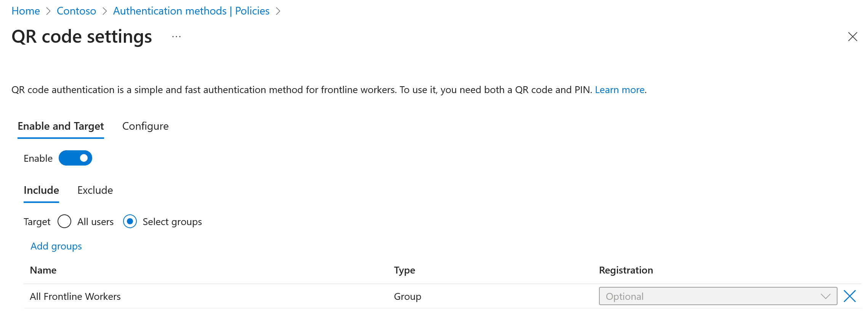868x325 pixels.
Task: Click the Registration dropdown chevron arrow
Action: click(825, 296)
